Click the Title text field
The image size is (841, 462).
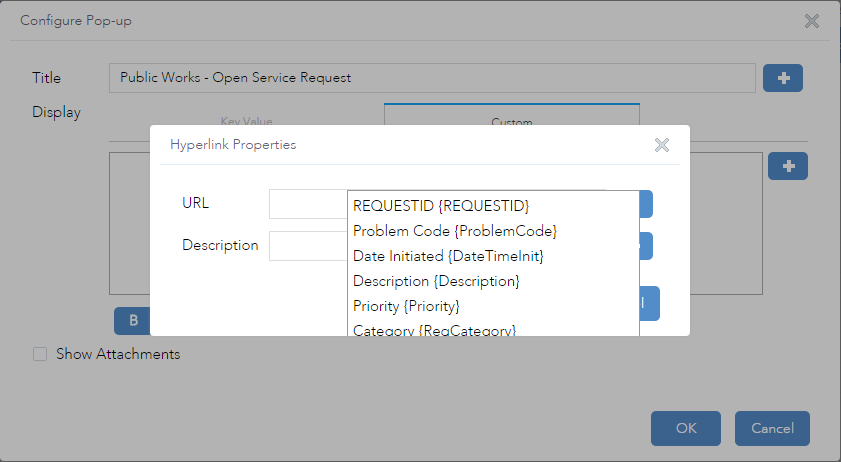point(432,78)
